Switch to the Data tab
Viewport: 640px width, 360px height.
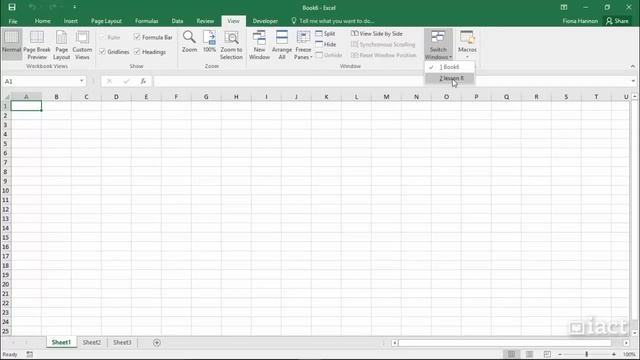(x=177, y=21)
